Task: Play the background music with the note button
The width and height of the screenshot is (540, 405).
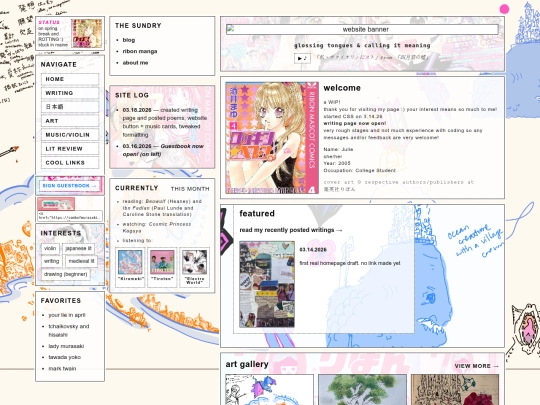Action: coord(302,58)
